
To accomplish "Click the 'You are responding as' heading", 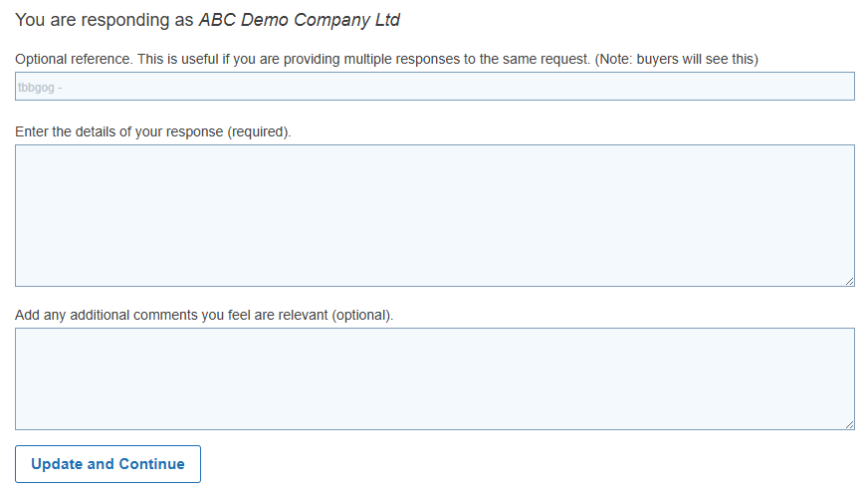I will (x=105, y=20).
